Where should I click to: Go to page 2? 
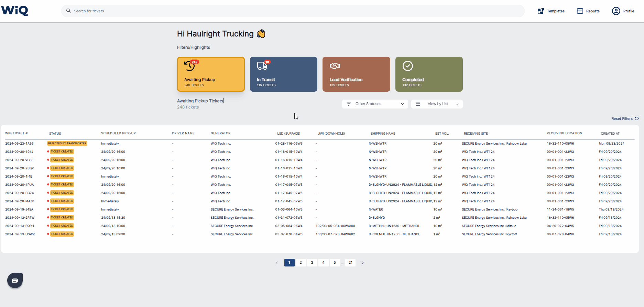tap(301, 263)
